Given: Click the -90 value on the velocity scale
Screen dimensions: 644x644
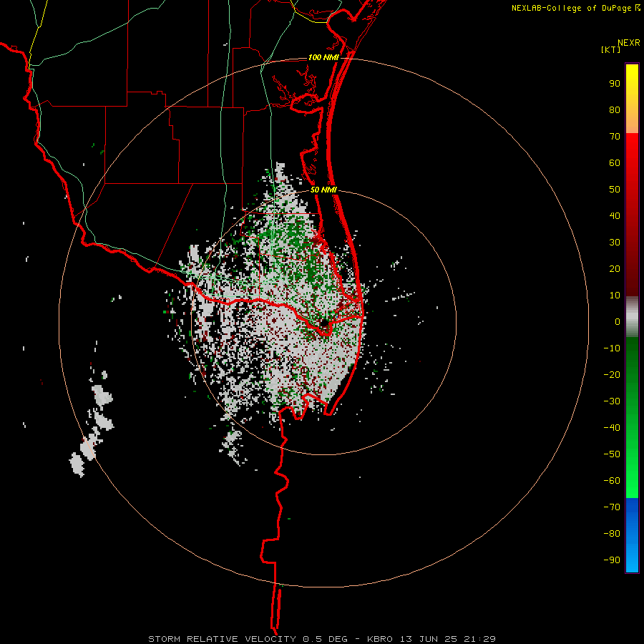Looking at the screenshot, I should pyautogui.click(x=612, y=560).
